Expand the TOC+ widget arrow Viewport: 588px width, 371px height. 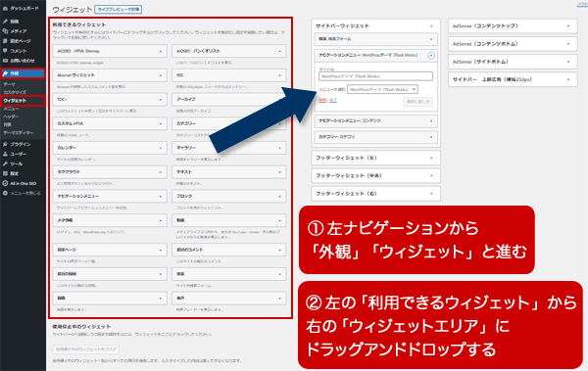coord(161,99)
